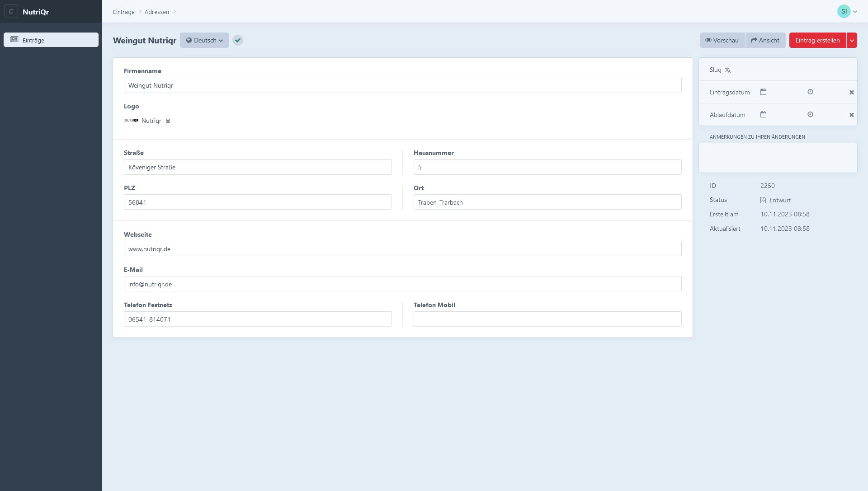868x491 pixels.
Task: Click the Eintrag erstellen button
Action: (x=817, y=41)
